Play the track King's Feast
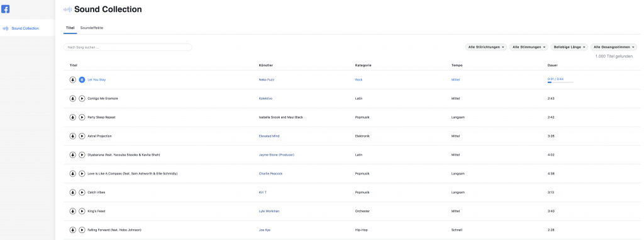 pyautogui.click(x=82, y=211)
